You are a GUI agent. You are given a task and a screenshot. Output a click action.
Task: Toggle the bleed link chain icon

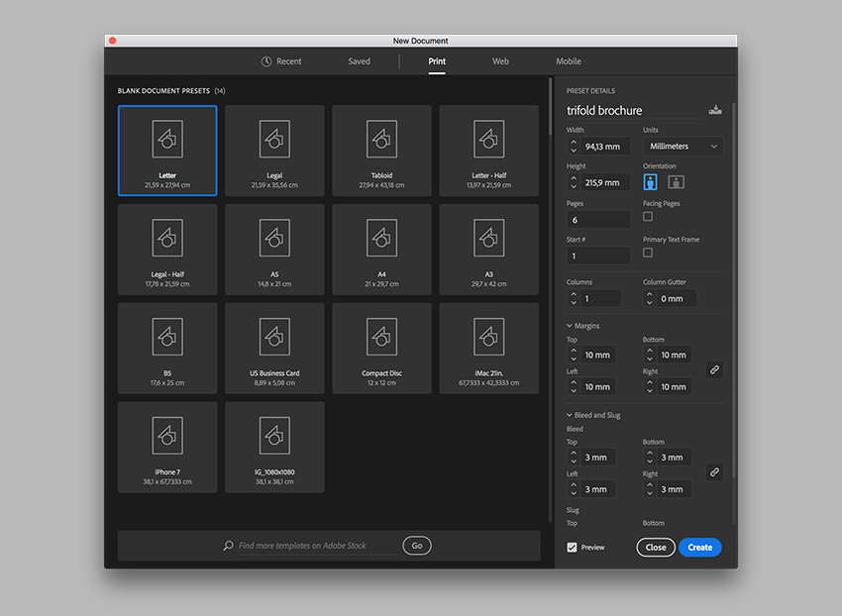pyautogui.click(x=714, y=472)
